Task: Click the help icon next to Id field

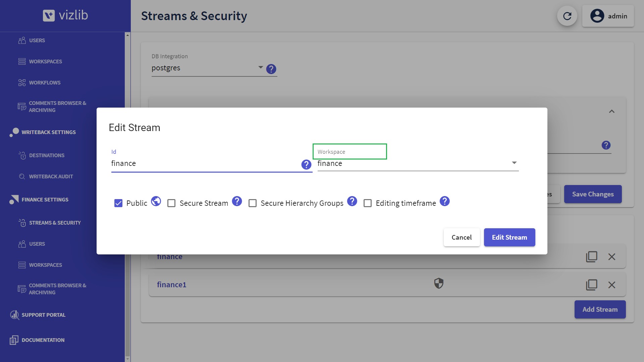Action: tap(306, 164)
